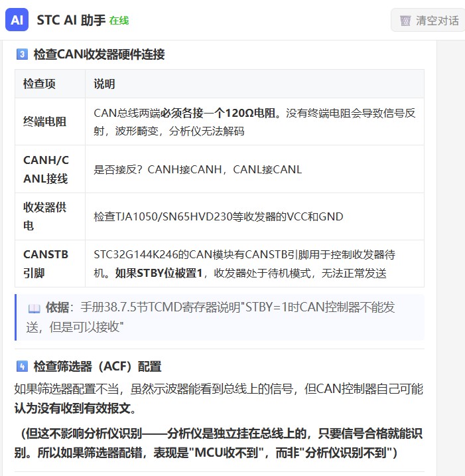This screenshot has width=465, height=476.
Task: Click the book icon beside 依据
Action: 34,309
